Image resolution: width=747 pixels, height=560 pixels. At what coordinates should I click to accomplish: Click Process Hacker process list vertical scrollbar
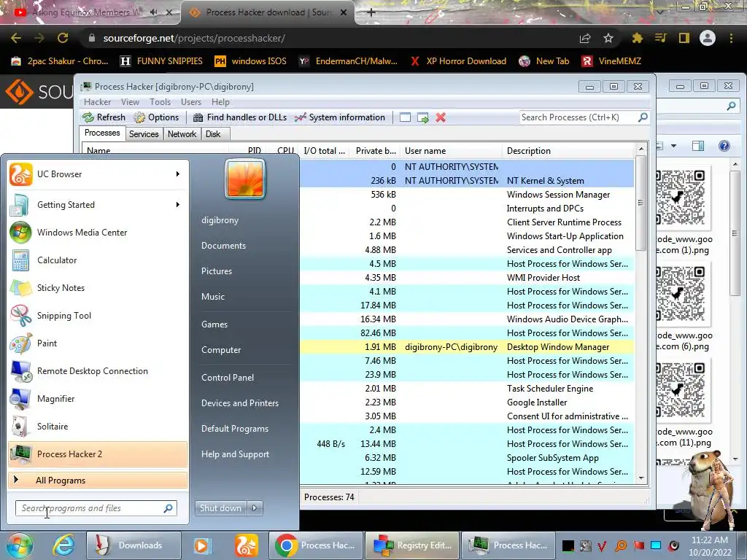pyautogui.click(x=640, y=203)
